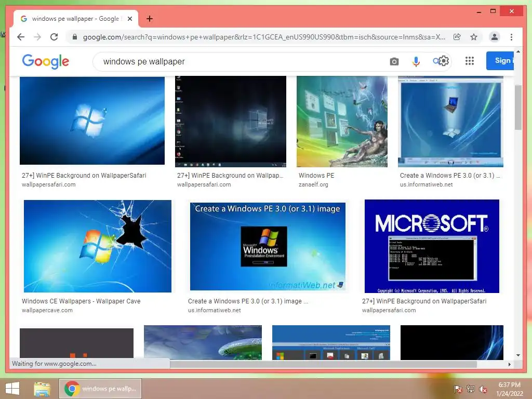Open Chrome's three-dot menu
Screen dimensions: 532x399
point(511,37)
